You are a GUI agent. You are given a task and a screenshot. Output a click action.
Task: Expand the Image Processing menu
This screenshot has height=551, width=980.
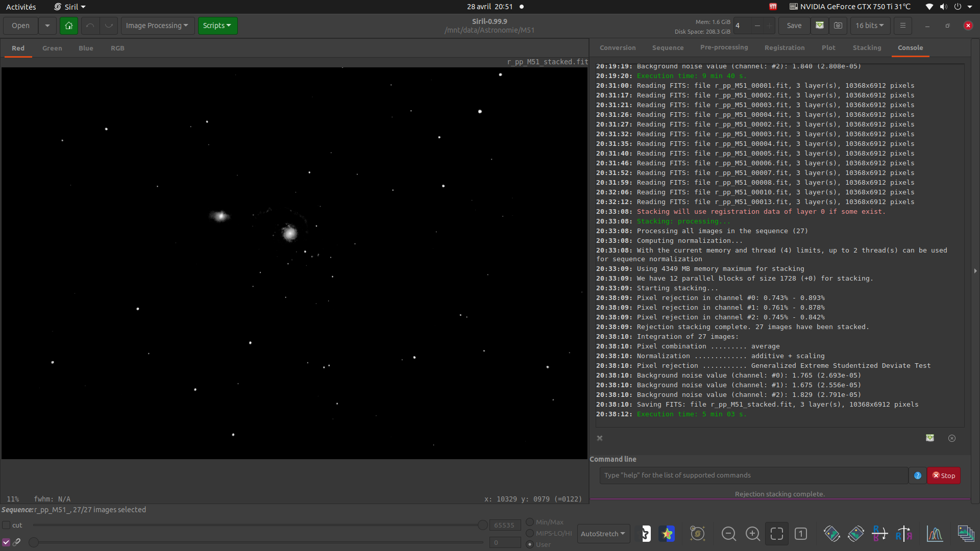pos(157,26)
